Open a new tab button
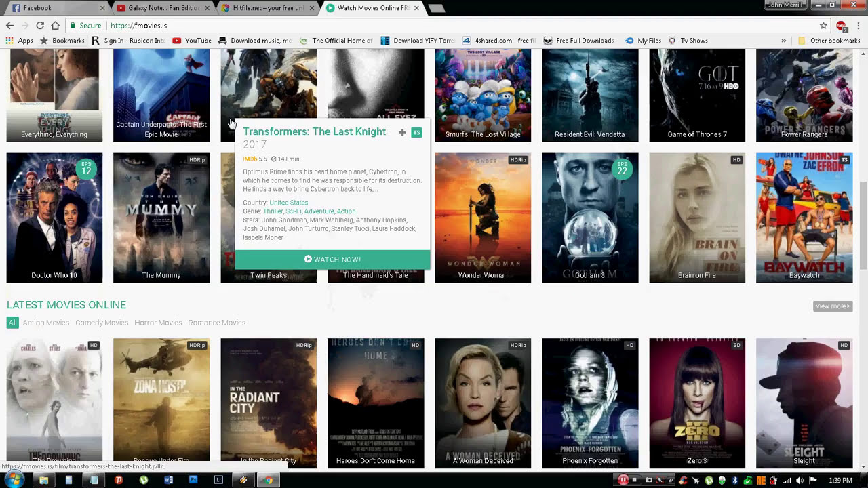Viewport: 868px width, 488px height. pyautogui.click(x=436, y=8)
